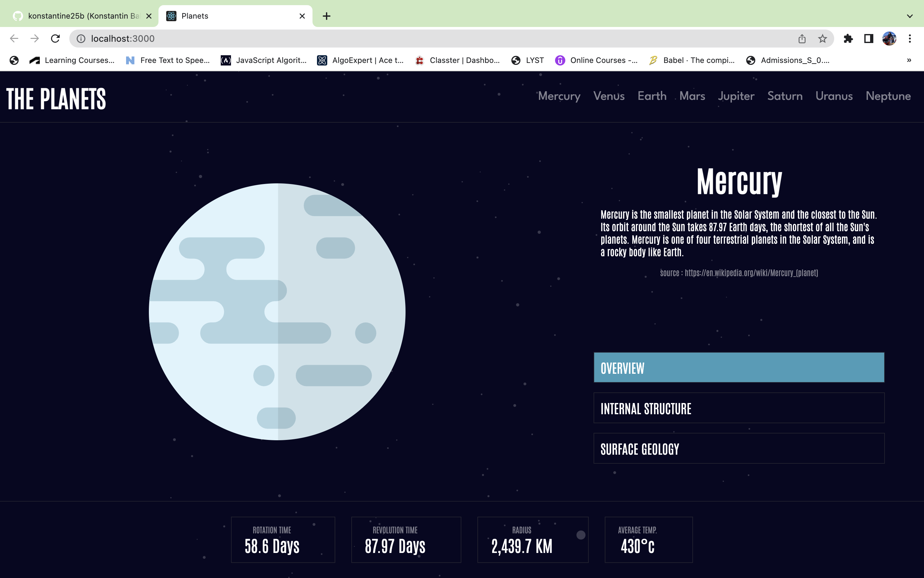Click the share page icon
The width and height of the screenshot is (924, 578).
pos(802,39)
